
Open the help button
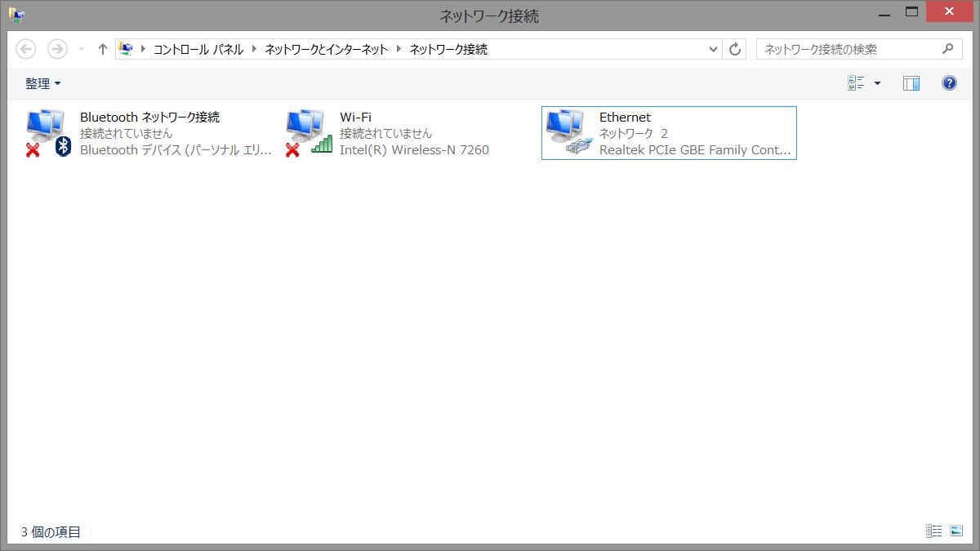(x=949, y=83)
